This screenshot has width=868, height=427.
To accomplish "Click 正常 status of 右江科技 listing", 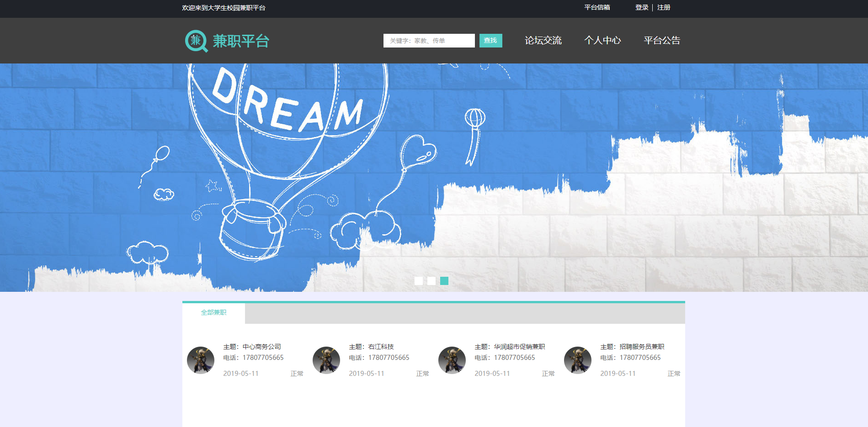I will [x=423, y=374].
